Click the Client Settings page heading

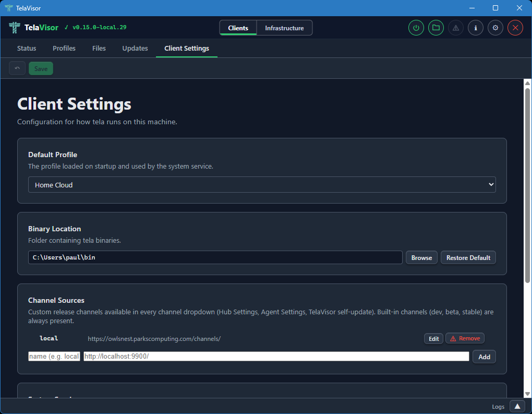click(x=74, y=103)
